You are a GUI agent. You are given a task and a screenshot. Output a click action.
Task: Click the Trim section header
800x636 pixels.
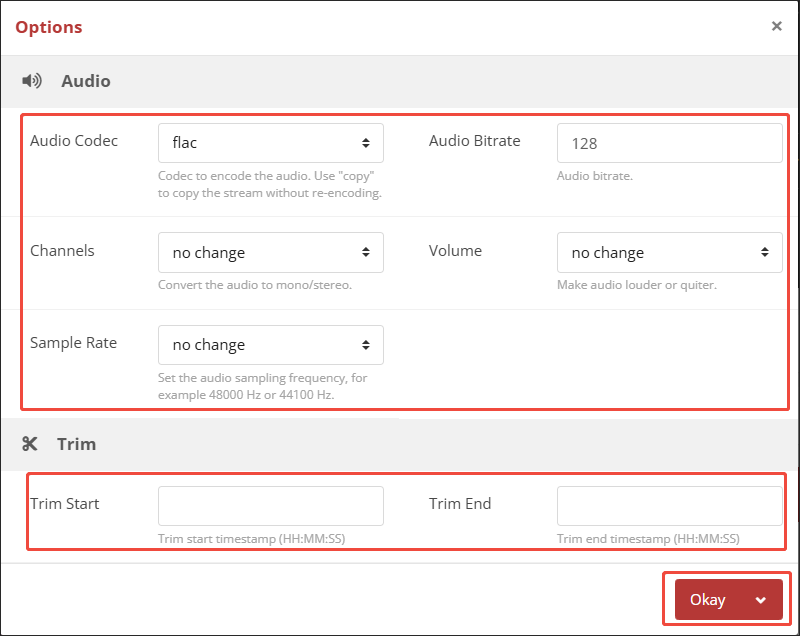coord(76,443)
